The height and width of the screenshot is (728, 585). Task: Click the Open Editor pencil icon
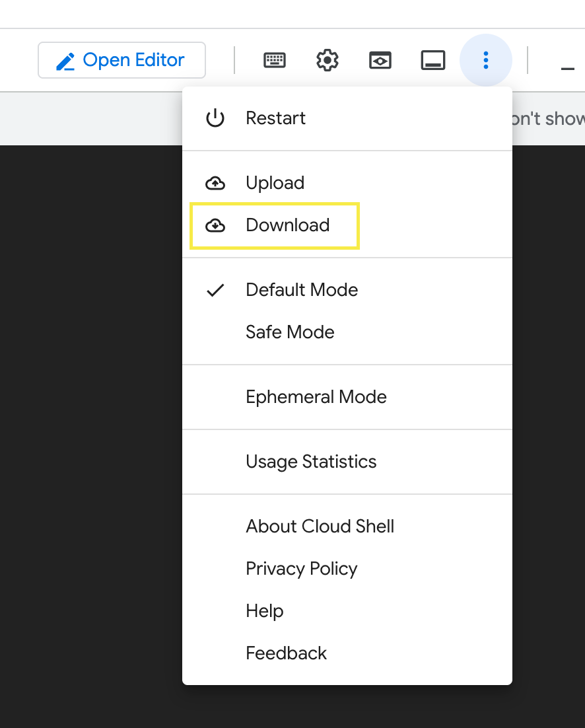click(65, 61)
